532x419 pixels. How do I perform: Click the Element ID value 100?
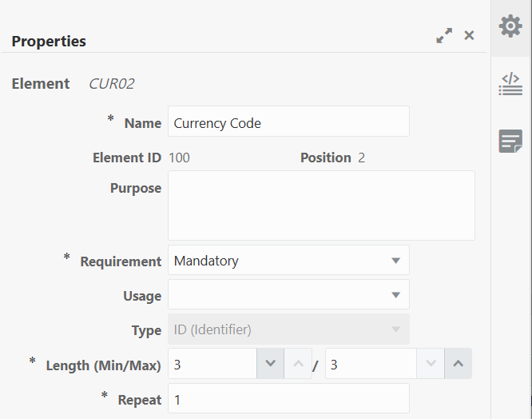coord(179,158)
